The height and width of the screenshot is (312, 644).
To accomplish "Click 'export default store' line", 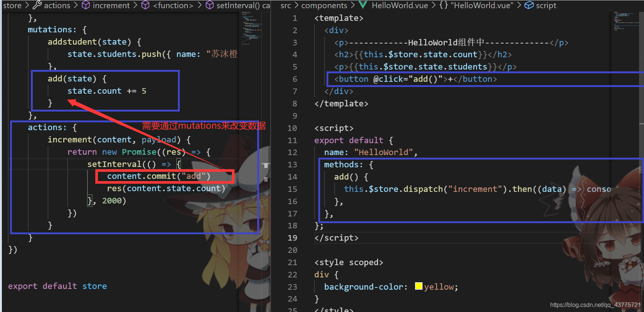I will pyautogui.click(x=57, y=286).
